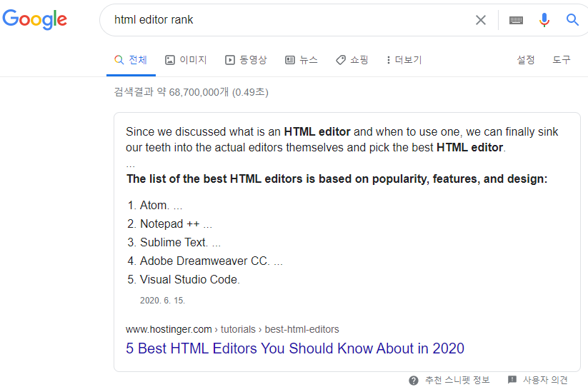Open the 5 Best HTML Editors result link
Image resolution: width=588 pixels, height=392 pixels.
pyautogui.click(x=295, y=348)
